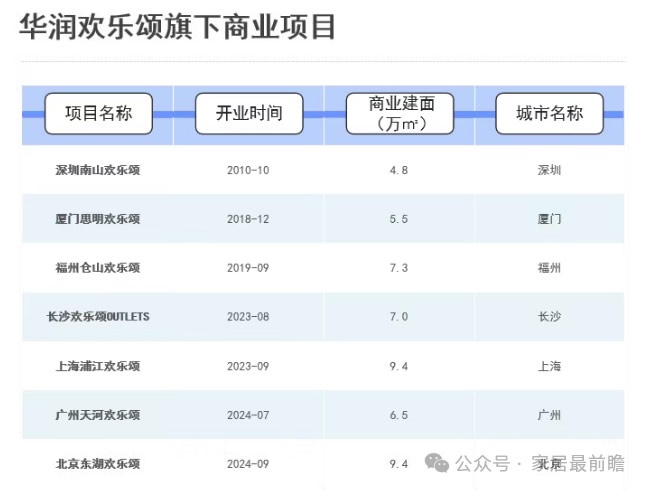Click area value 5.5
646x490 pixels.
point(399,219)
